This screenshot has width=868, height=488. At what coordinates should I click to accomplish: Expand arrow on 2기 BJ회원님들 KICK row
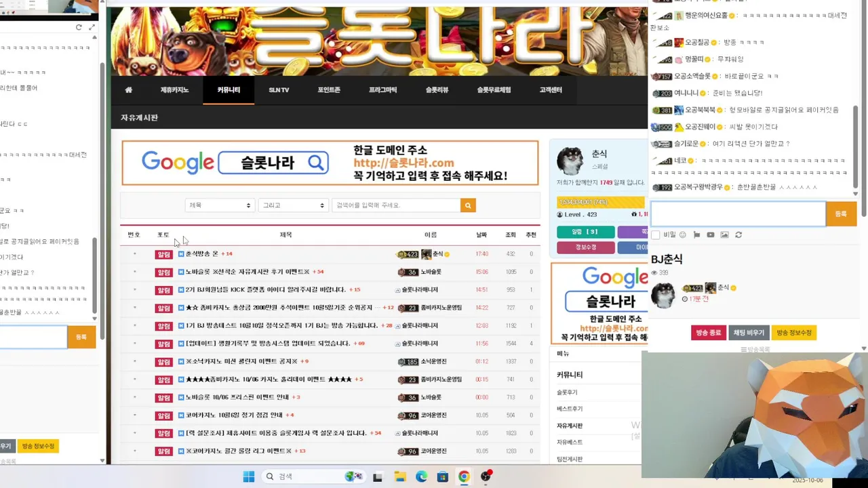[134, 290]
